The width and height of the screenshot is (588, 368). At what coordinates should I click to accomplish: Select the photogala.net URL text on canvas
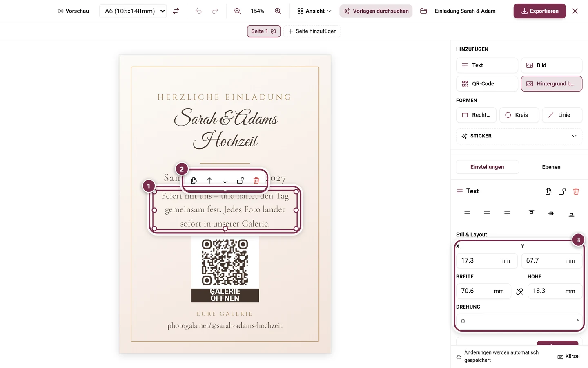(x=225, y=326)
